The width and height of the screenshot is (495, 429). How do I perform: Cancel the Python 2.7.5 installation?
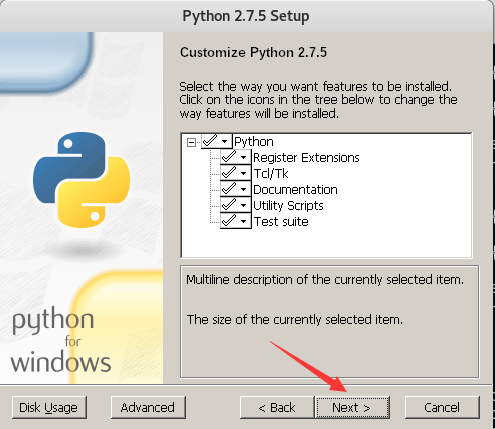442,407
